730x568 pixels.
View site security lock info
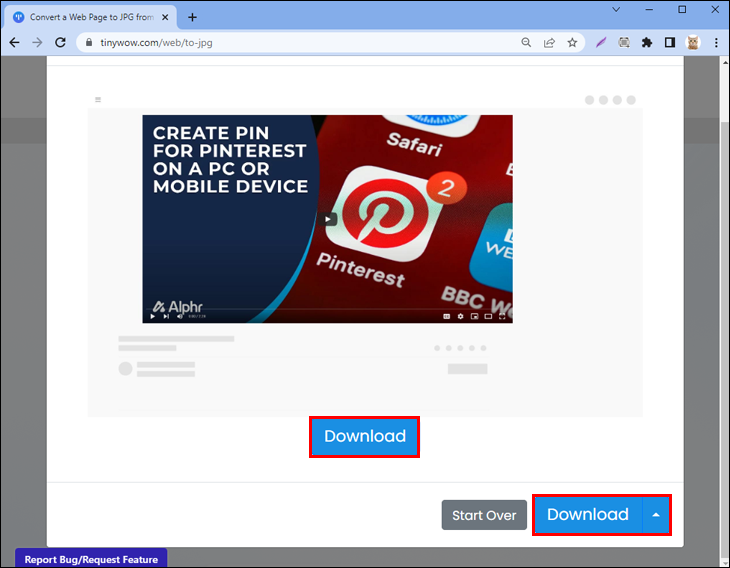tap(89, 42)
